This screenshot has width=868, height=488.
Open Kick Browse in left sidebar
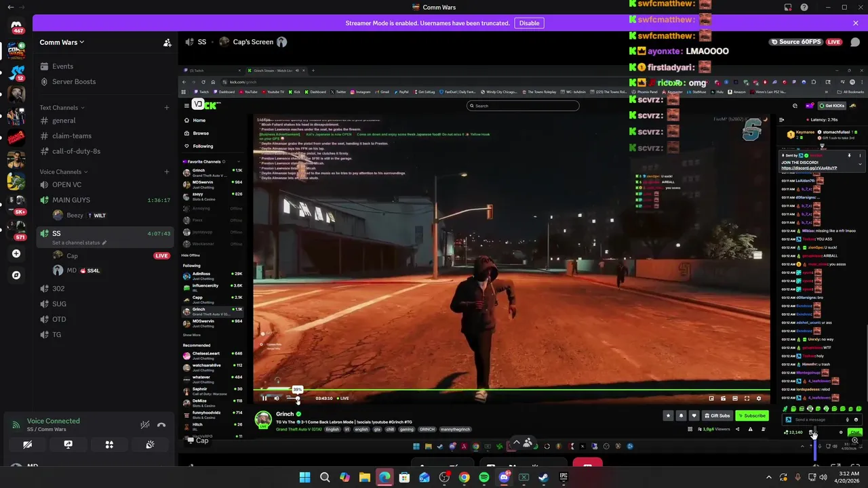point(200,134)
